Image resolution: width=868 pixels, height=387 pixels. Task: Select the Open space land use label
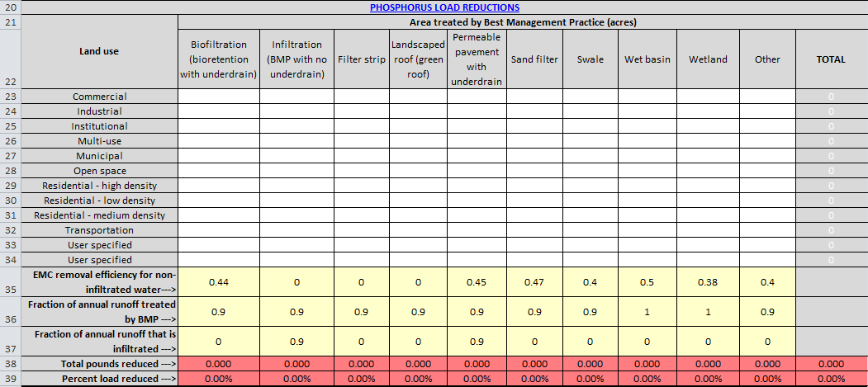click(x=99, y=171)
